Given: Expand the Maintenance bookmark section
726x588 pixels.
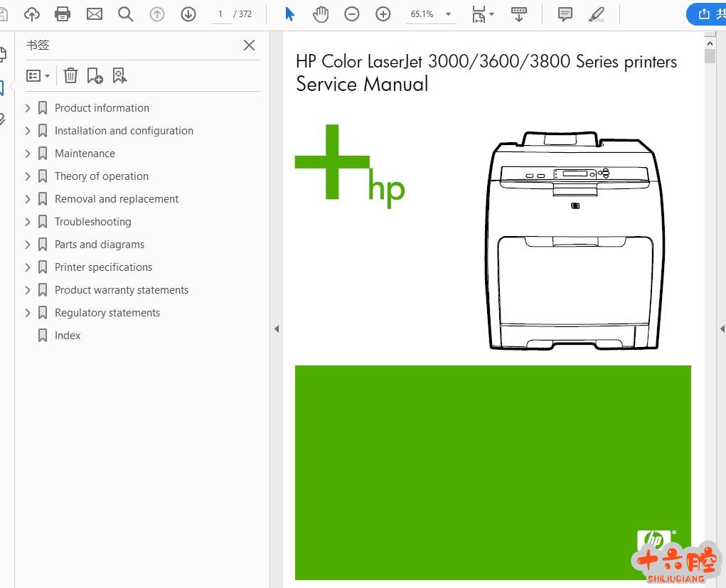Looking at the screenshot, I should tap(28, 154).
